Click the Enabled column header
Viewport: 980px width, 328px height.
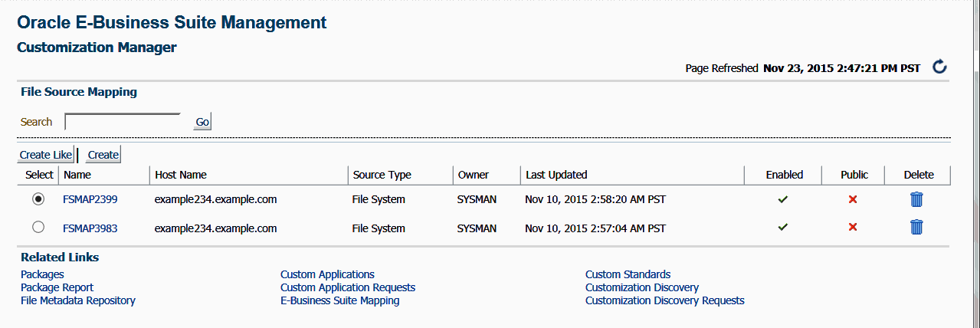785,175
